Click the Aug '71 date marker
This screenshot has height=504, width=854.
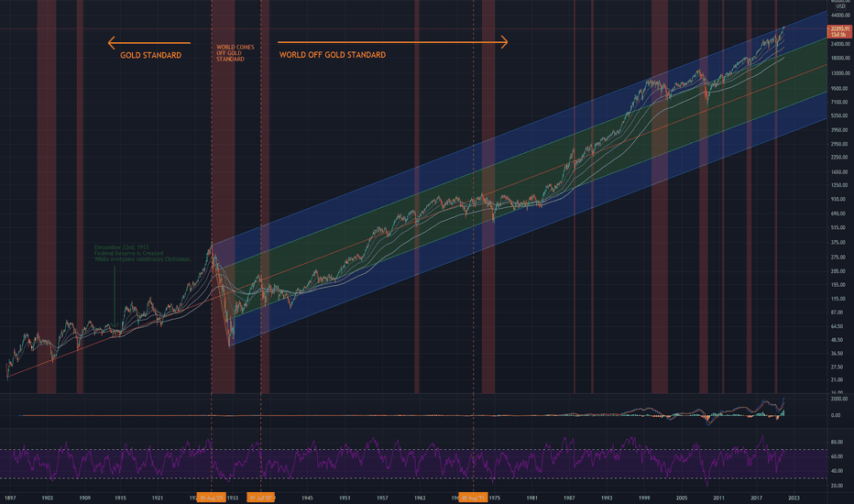coord(473,498)
